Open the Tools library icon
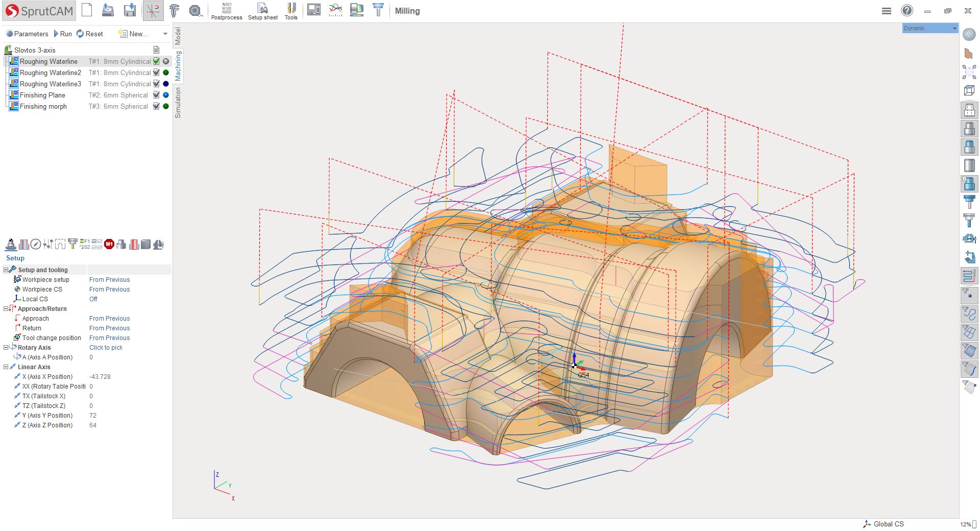Screen dimensions: 980x531 [291, 11]
